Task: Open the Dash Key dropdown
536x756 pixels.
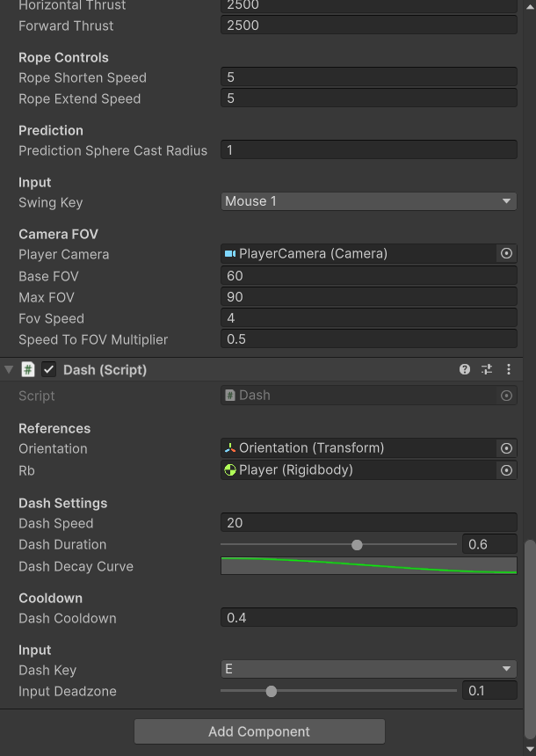Action: 368,669
